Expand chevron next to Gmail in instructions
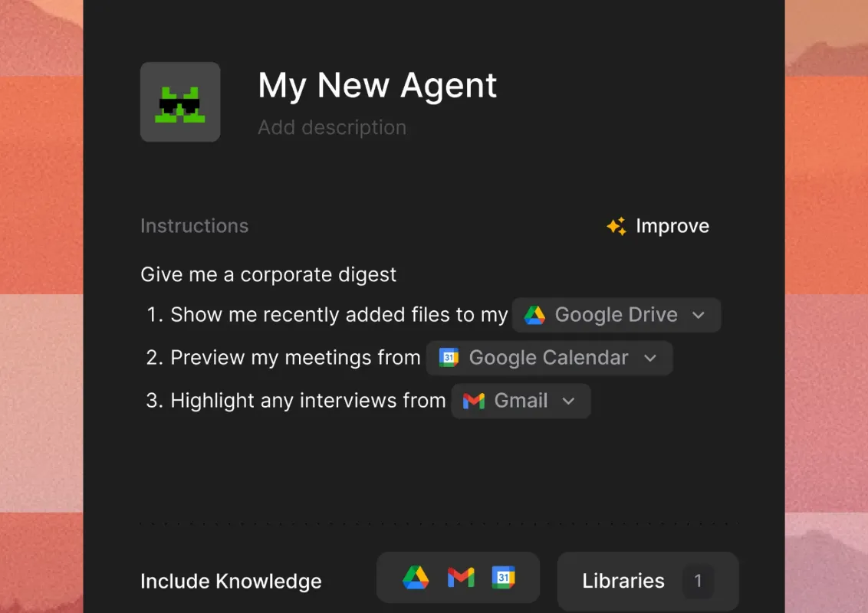 pos(568,401)
